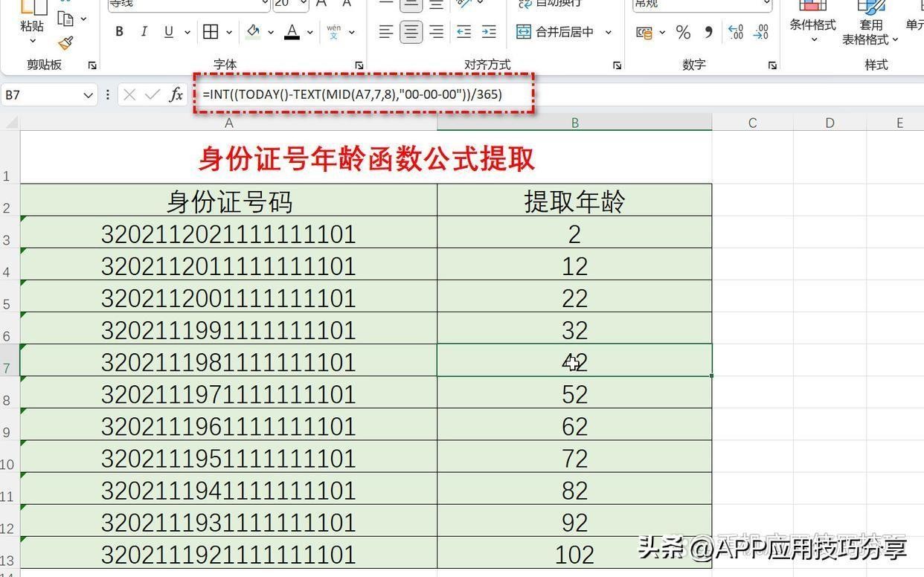
Task: Select column C header
Action: [752, 123]
